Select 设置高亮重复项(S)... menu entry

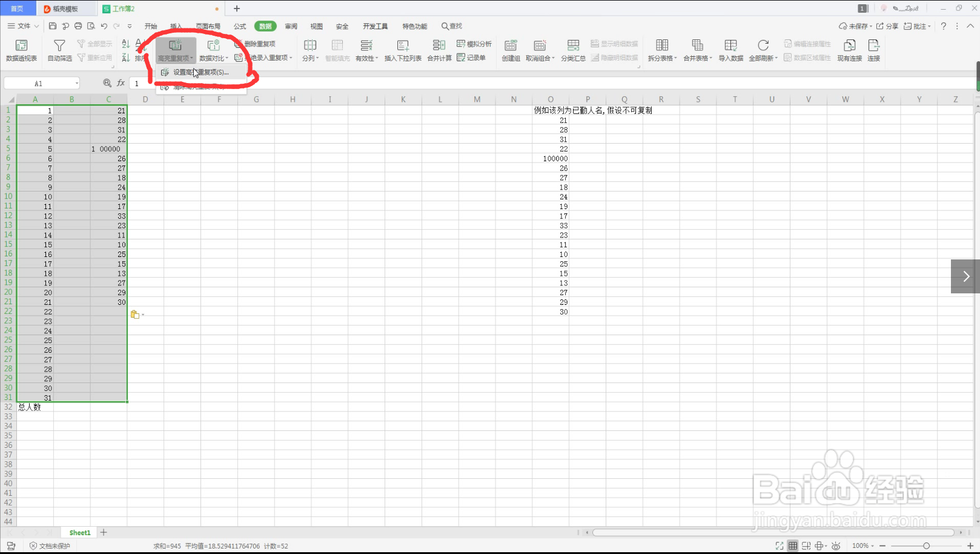pyautogui.click(x=201, y=72)
